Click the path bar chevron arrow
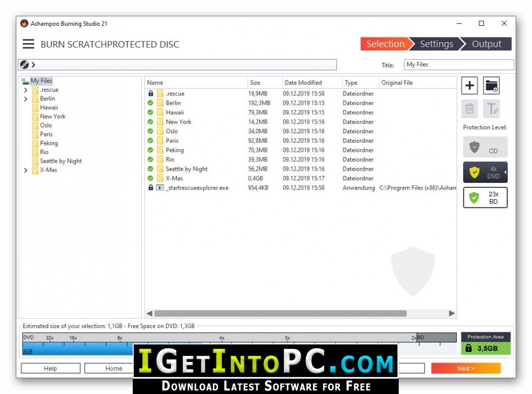 (33, 64)
